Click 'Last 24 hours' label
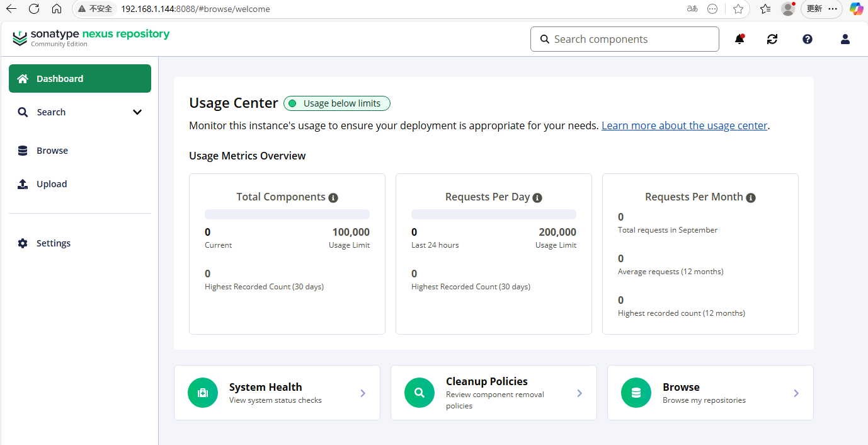868x445 pixels. [x=435, y=245]
